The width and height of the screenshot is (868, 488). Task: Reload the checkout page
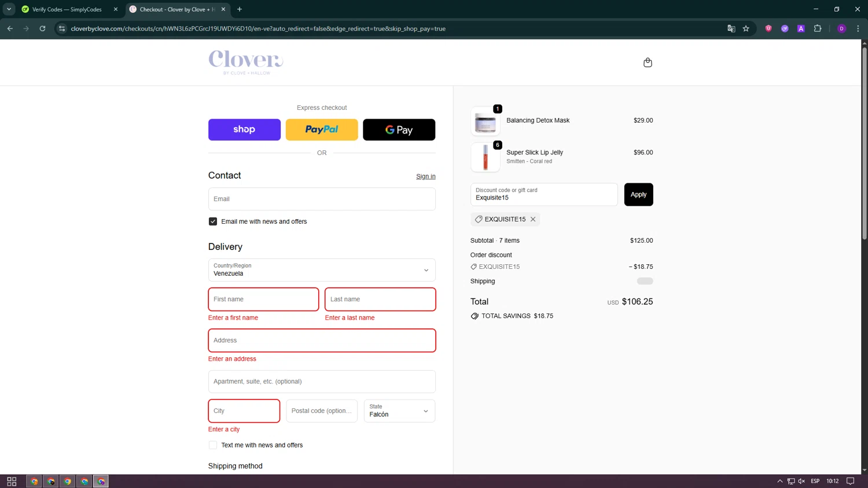pyautogui.click(x=42, y=28)
